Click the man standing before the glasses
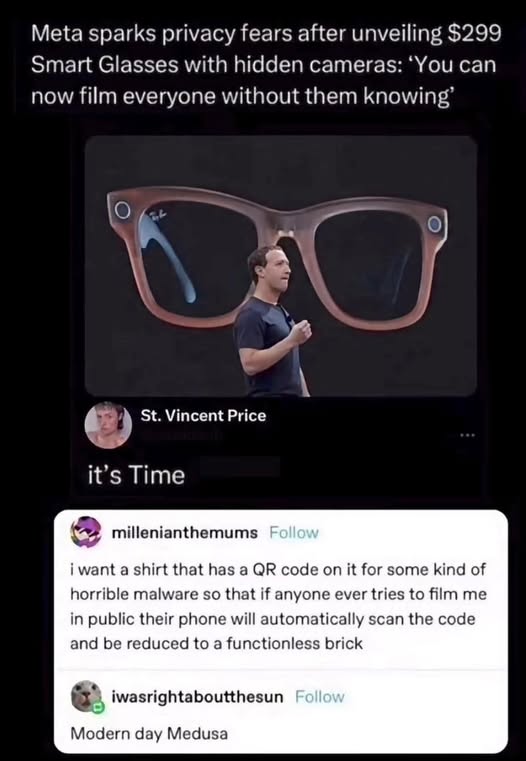526x761 pixels. click(x=271, y=321)
